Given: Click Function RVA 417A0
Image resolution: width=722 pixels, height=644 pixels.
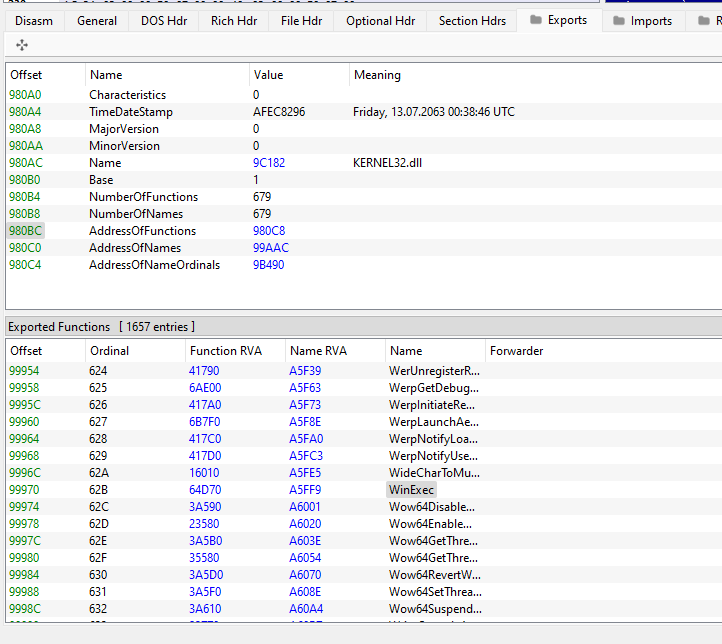Looking at the screenshot, I should point(205,405).
